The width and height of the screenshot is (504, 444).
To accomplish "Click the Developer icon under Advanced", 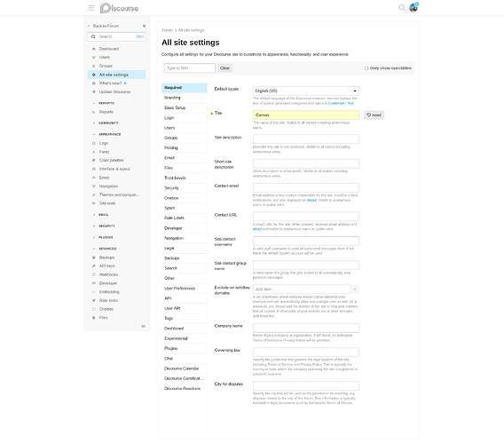I will pos(94,283).
